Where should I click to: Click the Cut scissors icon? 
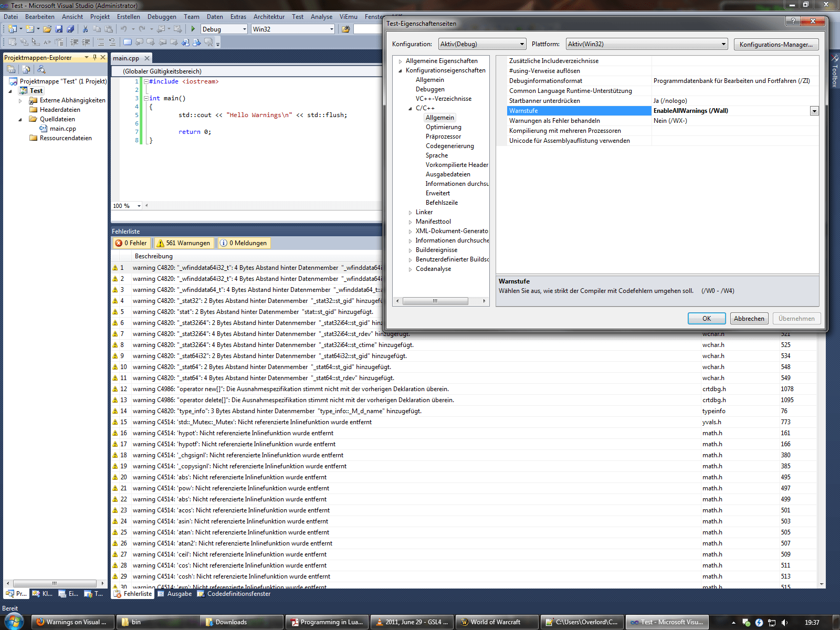point(85,29)
